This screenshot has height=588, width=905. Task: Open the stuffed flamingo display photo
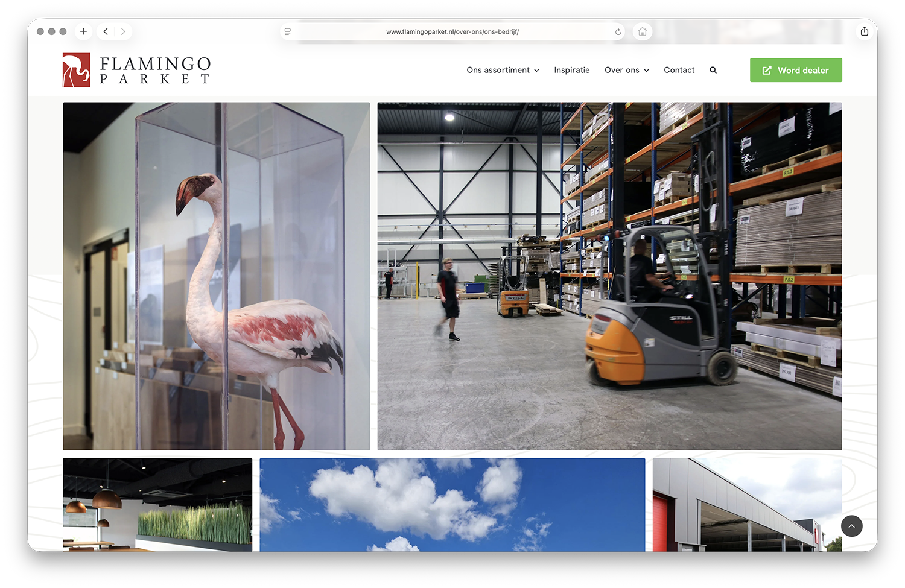(x=217, y=276)
